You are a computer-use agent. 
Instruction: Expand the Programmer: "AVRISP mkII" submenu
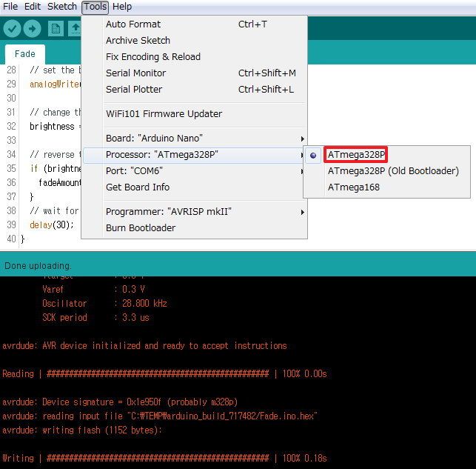tap(194, 212)
